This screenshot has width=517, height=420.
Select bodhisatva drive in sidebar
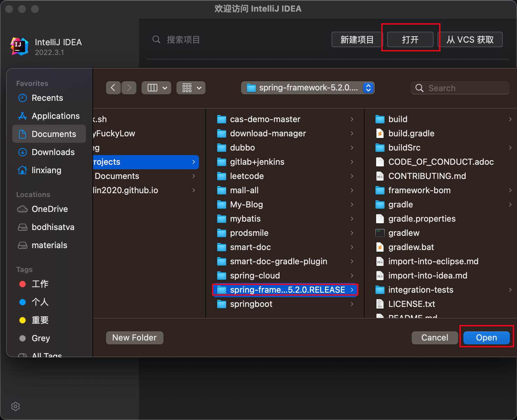pyautogui.click(x=49, y=227)
